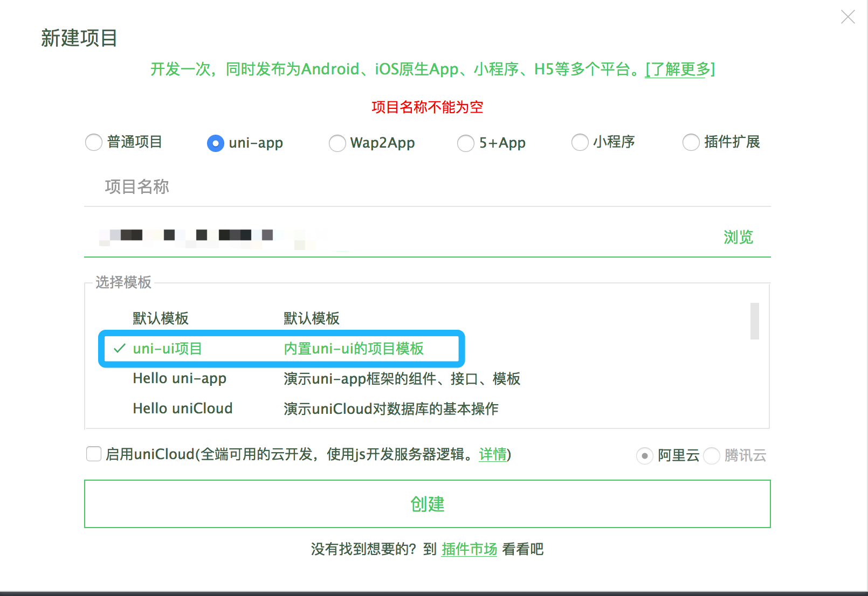
Task: Click the template list scrollbar
Action: (x=755, y=321)
